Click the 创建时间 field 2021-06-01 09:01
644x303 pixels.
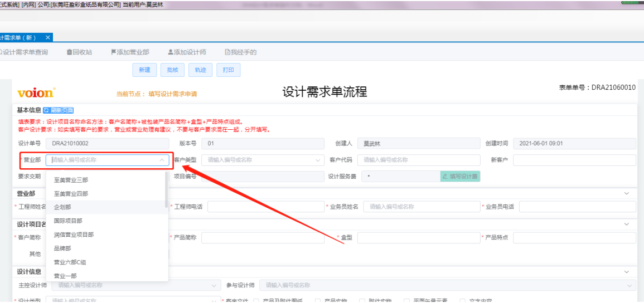coord(575,144)
